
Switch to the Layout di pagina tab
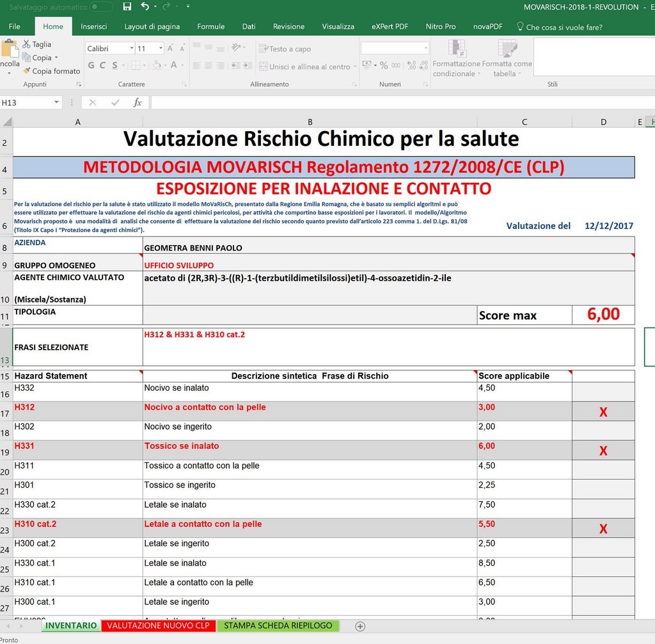[152, 26]
